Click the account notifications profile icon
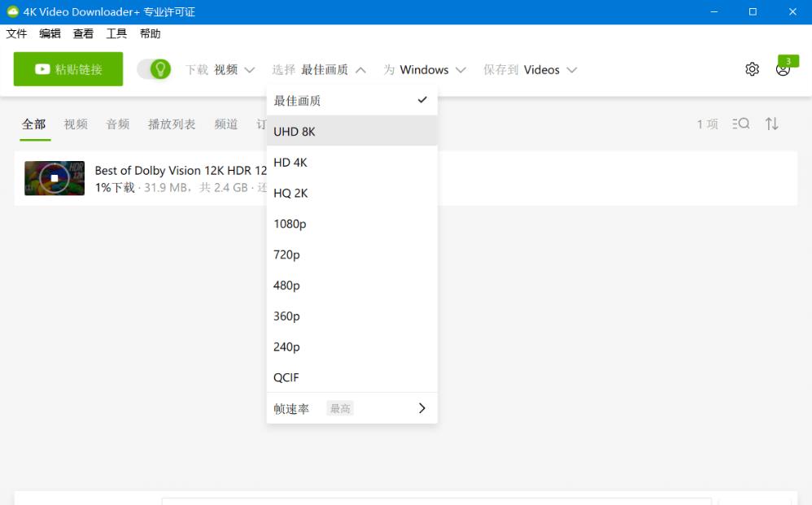This screenshot has width=812, height=505. tap(783, 70)
